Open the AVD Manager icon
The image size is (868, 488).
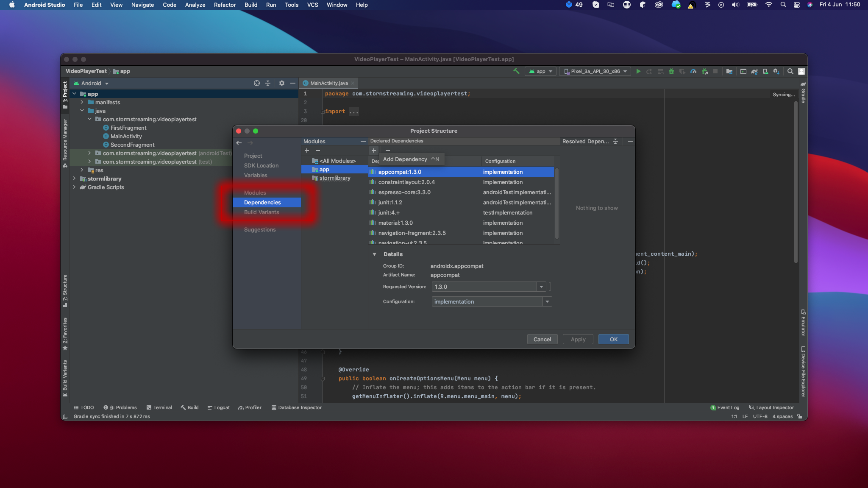765,71
